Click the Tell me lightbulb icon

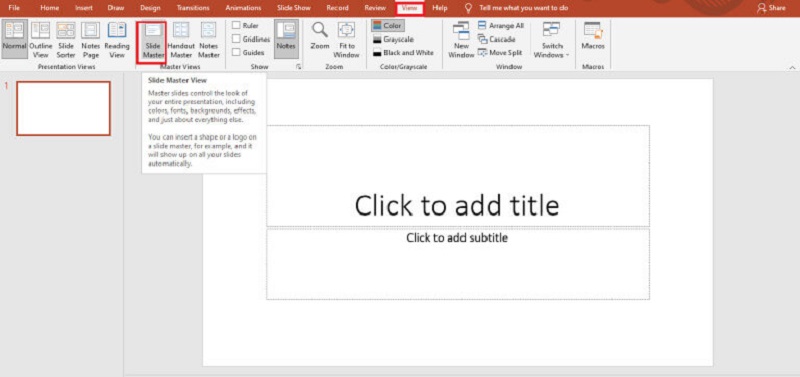pos(468,8)
